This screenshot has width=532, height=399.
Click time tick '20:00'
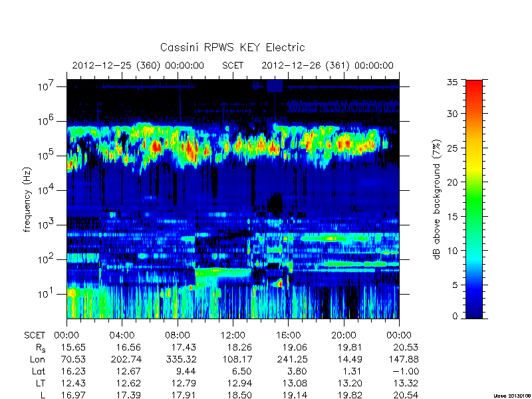tap(344, 335)
